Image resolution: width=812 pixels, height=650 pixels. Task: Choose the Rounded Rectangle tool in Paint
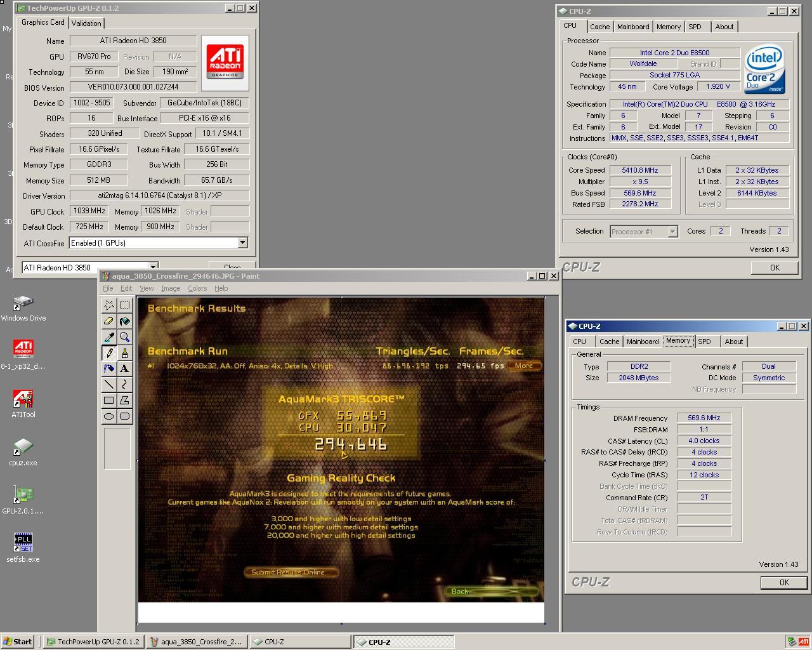[x=125, y=416]
